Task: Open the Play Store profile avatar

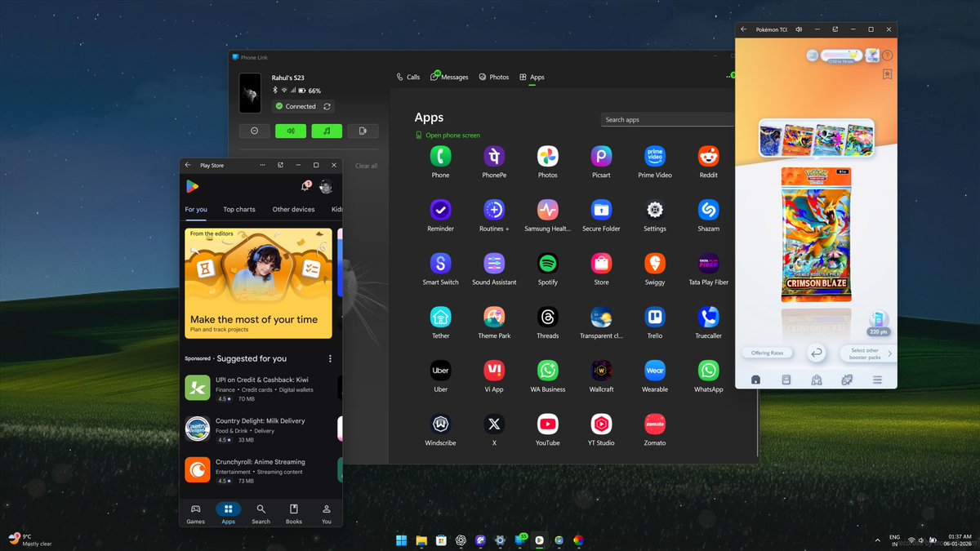Action: click(326, 187)
